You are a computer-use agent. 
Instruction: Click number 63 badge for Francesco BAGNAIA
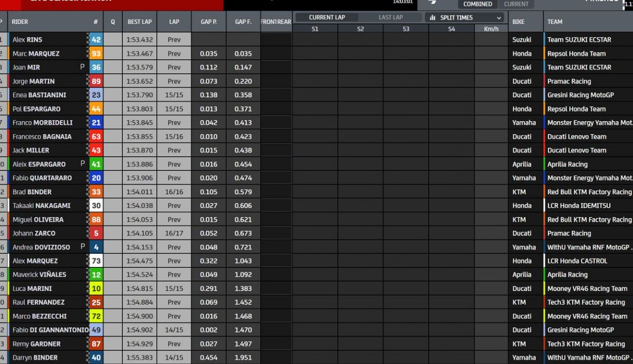click(x=96, y=137)
